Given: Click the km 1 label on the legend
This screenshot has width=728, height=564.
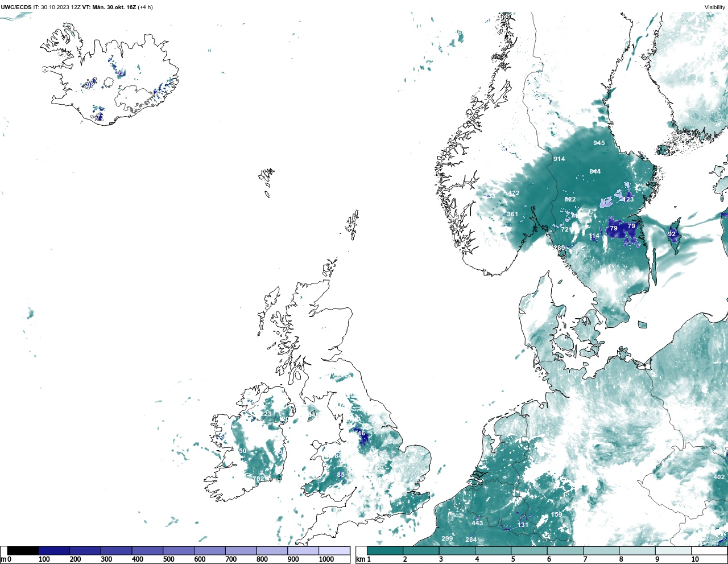Looking at the screenshot, I should 363,559.
